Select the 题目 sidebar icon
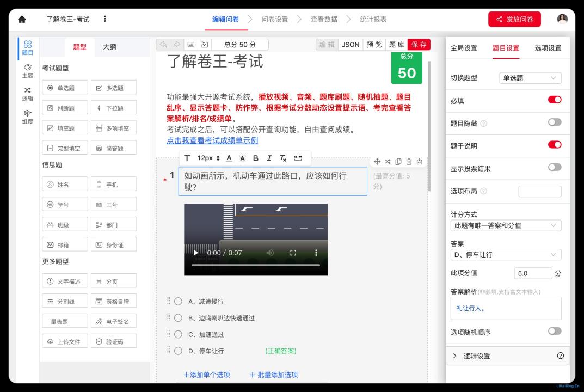The height and width of the screenshot is (392, 584). point(28,48)
